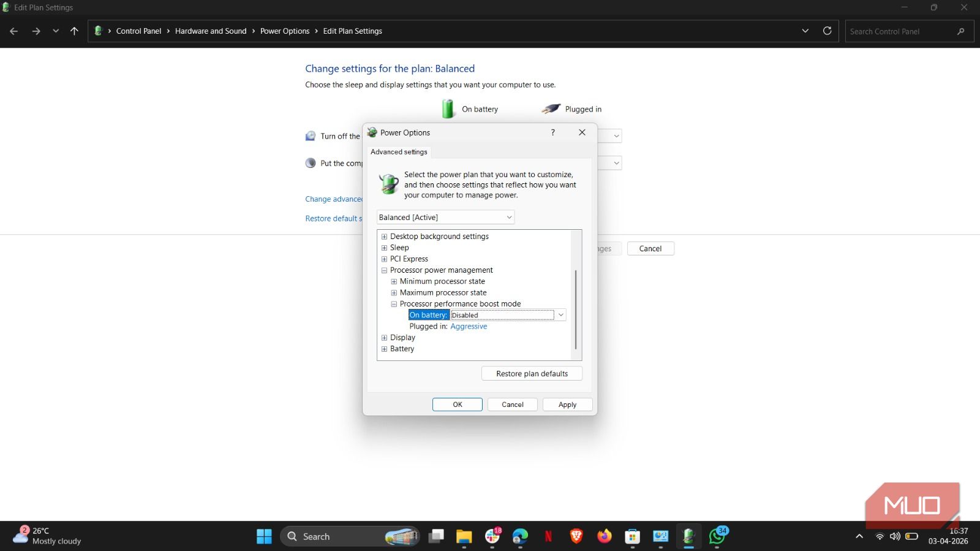Expand Minimum processor state node
Viewport: 980px width, 551px height.
394,281
